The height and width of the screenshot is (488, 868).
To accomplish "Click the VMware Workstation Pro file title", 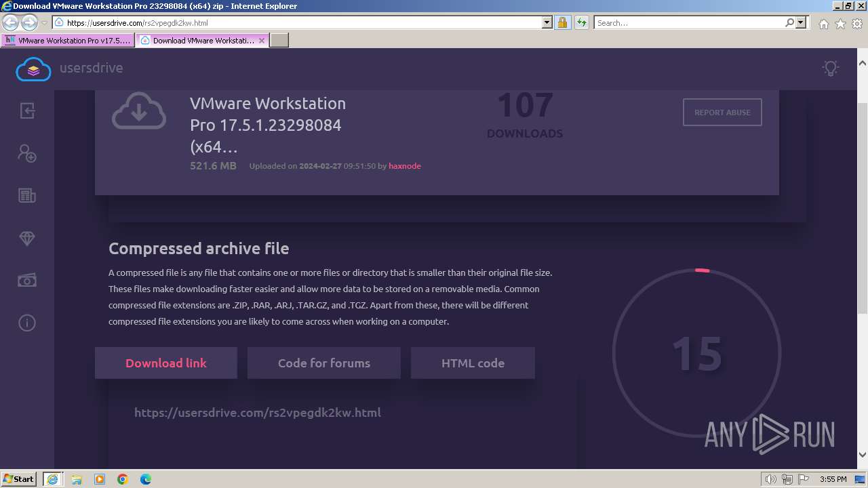I will (x=268, y=125).
